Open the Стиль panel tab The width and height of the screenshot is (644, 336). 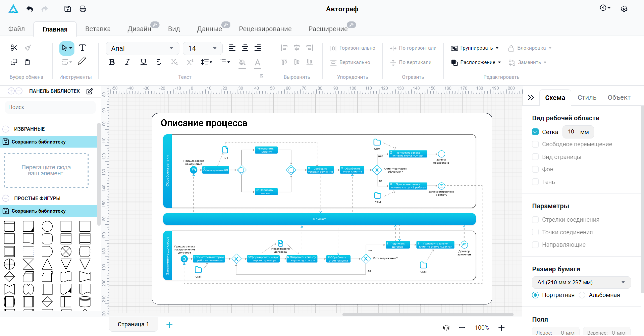pyautogui.click(x=587, y=98)
